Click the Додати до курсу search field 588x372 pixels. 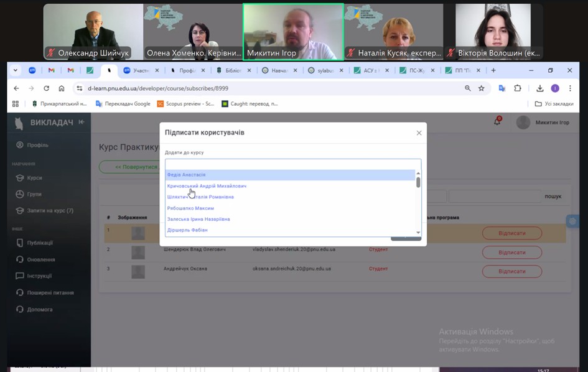pos(292,164)
